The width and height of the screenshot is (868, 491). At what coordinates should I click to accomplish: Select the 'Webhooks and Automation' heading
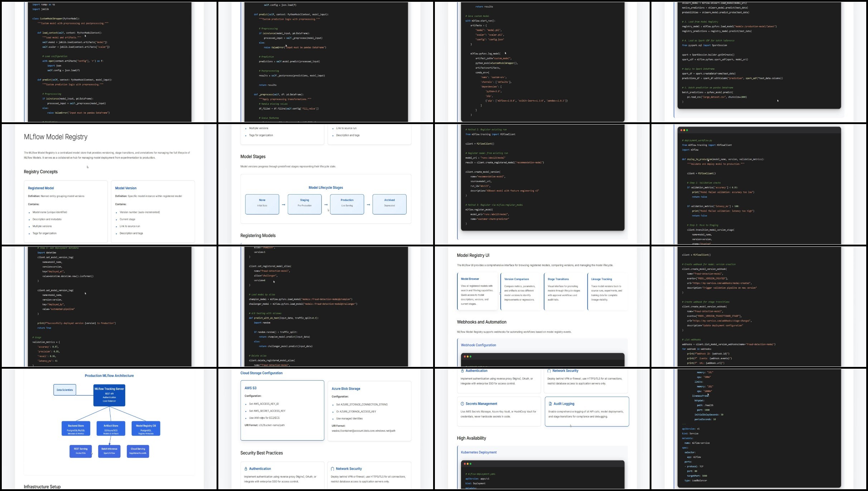(x=481, y=322)
